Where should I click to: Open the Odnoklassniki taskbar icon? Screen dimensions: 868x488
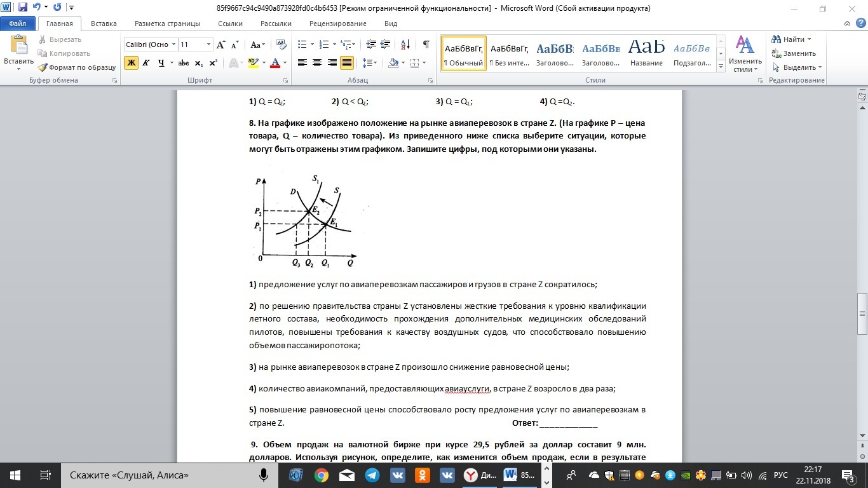pos(422,475)
